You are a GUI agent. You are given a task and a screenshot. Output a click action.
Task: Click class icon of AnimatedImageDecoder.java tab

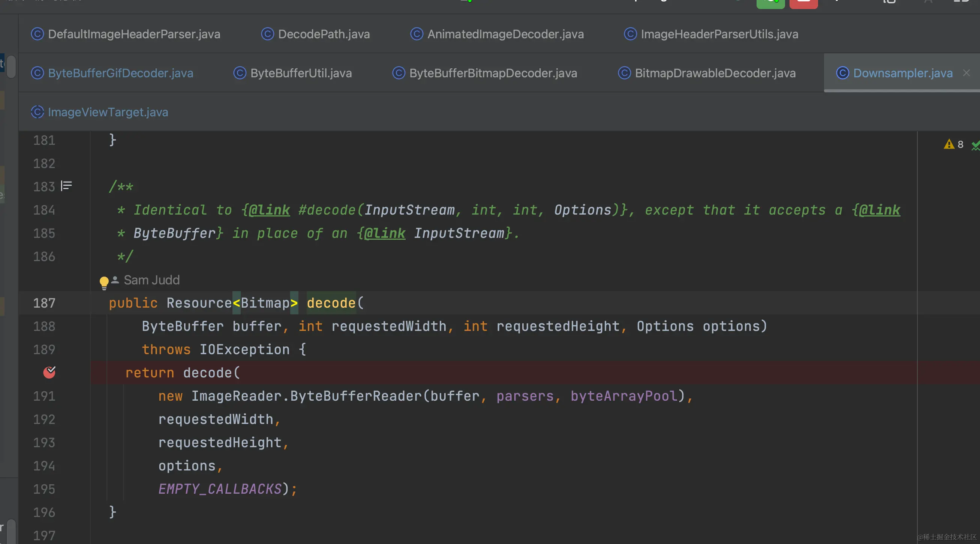[417, 34]
